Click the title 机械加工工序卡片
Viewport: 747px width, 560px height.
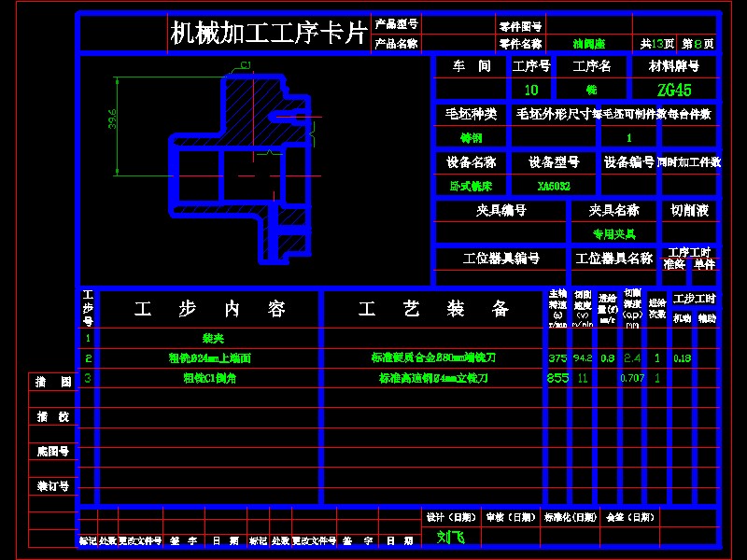click(x=267, y=31)
